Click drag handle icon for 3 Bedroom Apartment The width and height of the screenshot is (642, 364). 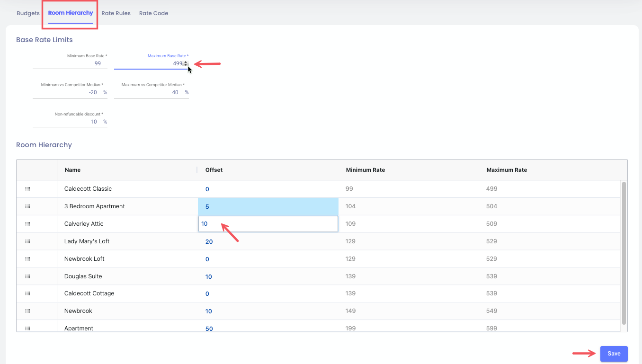pos(27,206)
